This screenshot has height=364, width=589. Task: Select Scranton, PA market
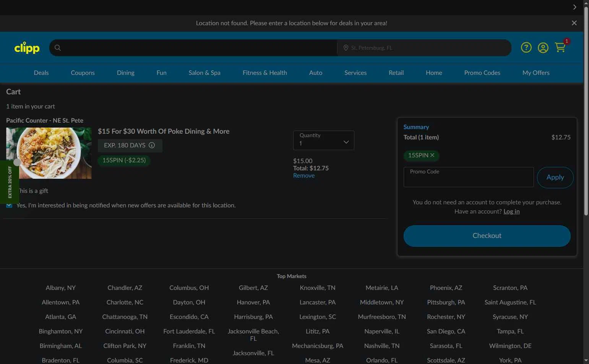(x=510, y=288)
